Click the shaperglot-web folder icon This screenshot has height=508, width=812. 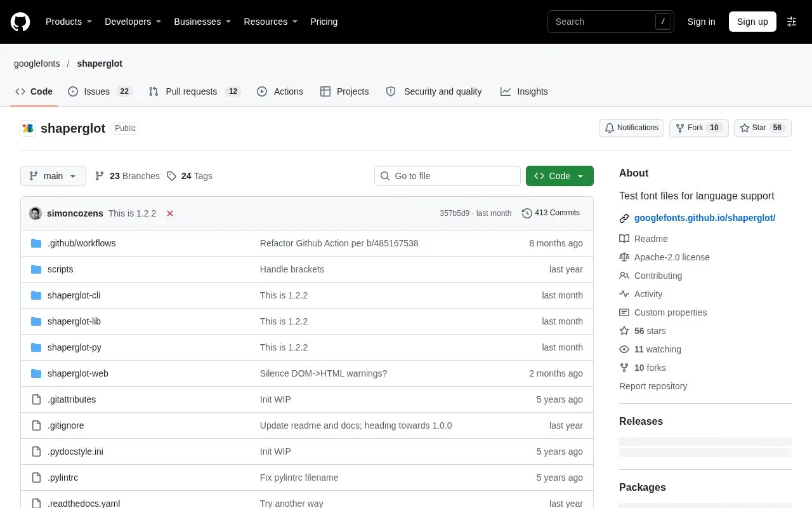(36, 373)
